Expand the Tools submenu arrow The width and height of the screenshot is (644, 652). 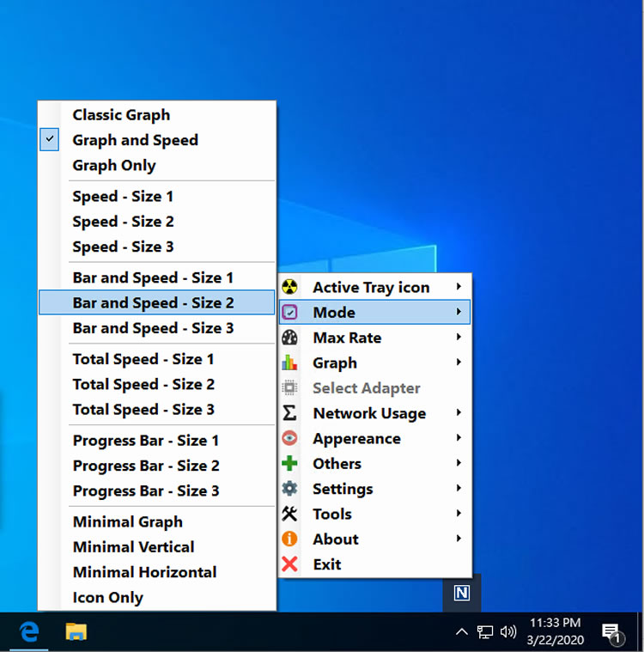[459, 514]
